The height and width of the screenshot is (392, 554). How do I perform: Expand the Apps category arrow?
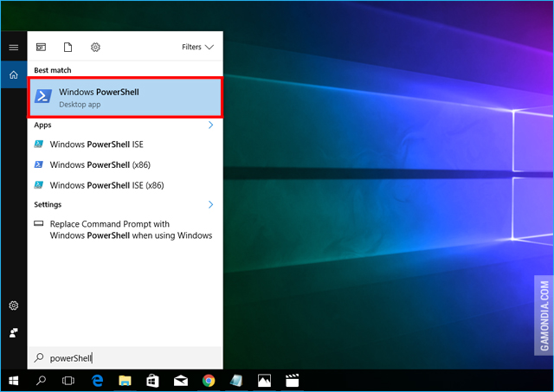[210, 125]
